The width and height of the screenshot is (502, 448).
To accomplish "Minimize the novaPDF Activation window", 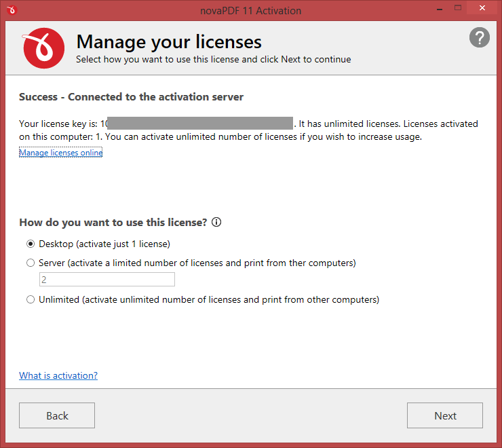I will [440, 9].
